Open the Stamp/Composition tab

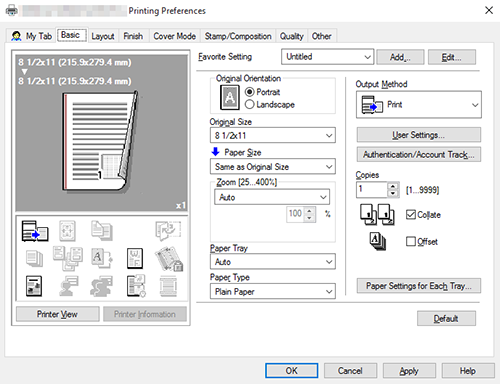pyautogui.click(x=238, y=36)
